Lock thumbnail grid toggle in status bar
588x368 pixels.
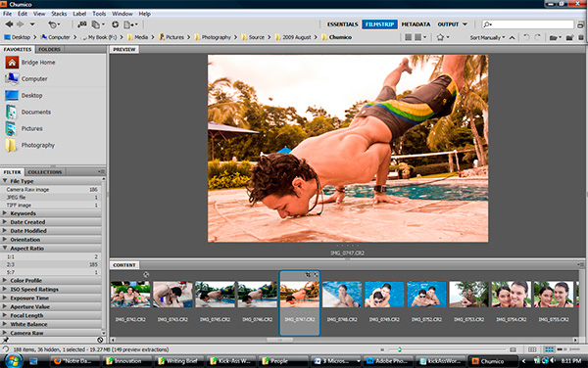(532, 349)
